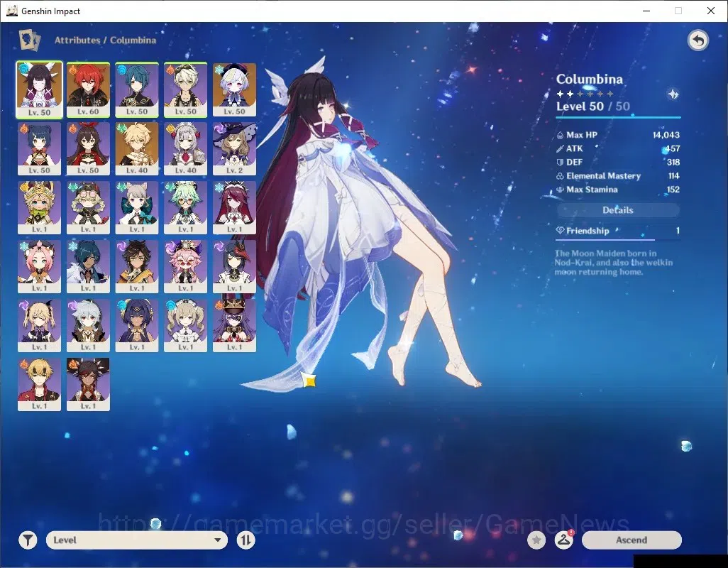Choose Lynette's cat-eared portrait
Image resolution: width=728 pixels, height=568 pixels.
pos(137,207)
